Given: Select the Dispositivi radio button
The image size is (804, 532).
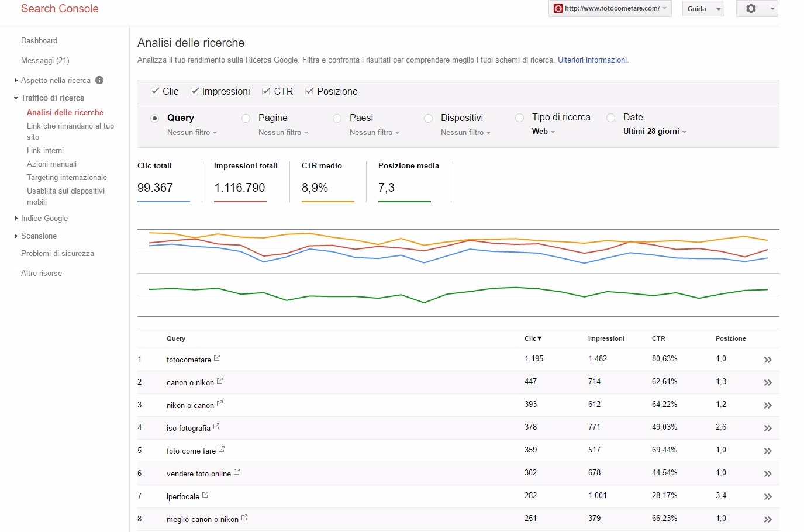Looking at the screenshot, I should point(429,118).
